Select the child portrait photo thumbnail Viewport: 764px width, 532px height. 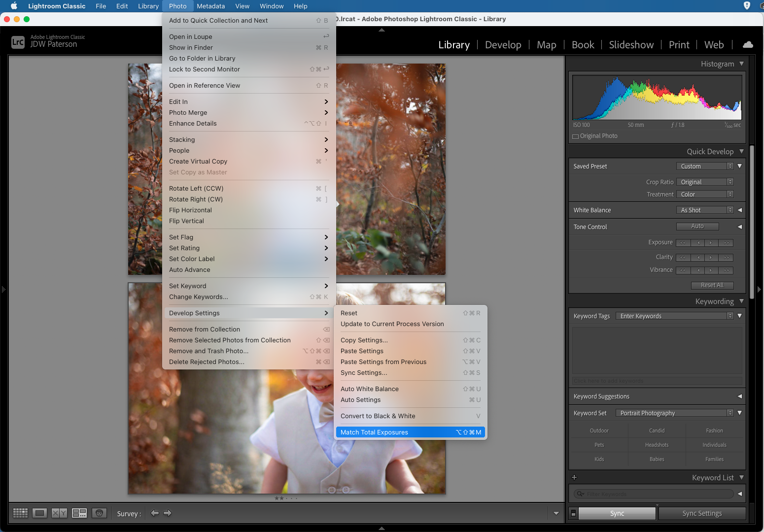(x=287, y=389)
